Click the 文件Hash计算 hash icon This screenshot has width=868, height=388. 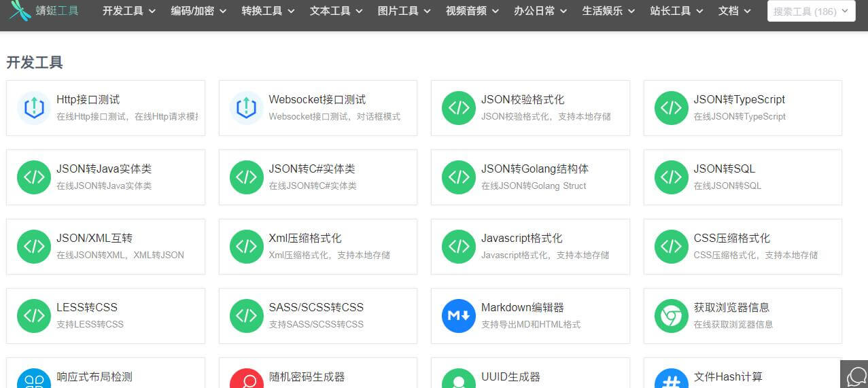[x=672, y=378]
